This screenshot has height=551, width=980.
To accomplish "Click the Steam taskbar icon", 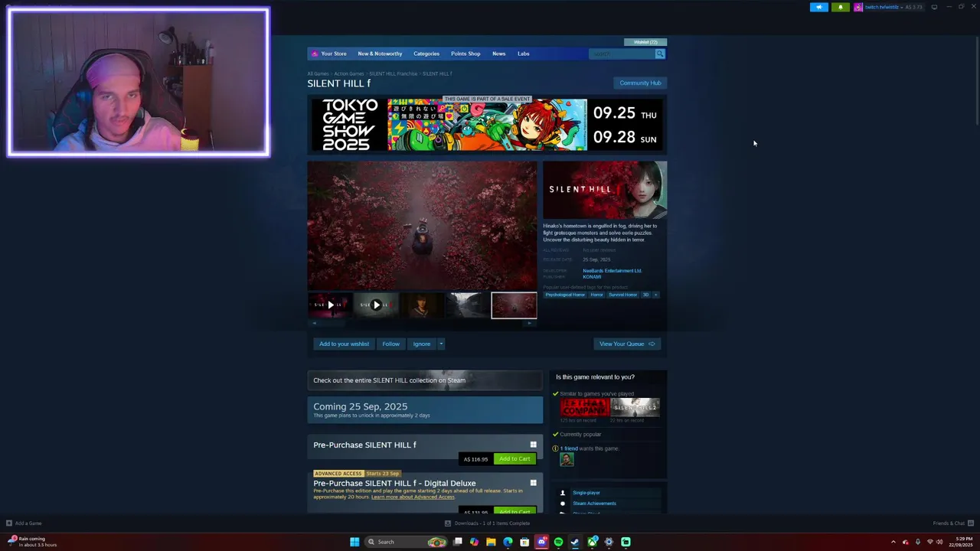I will point(575,542).
